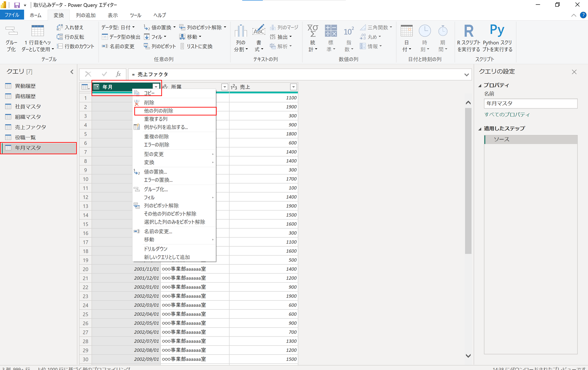The image size is (588, 370).
Task: Collapse the Queries (クエリ) pane
Action: (72, 72)
